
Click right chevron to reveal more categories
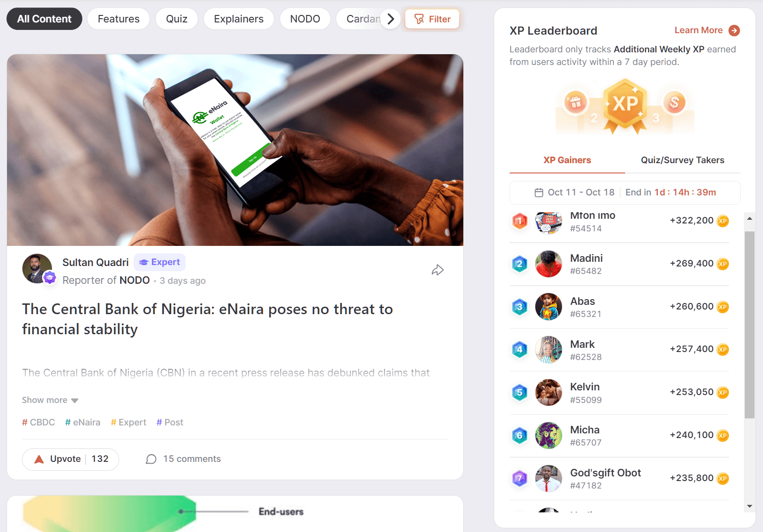pos(391,19)
